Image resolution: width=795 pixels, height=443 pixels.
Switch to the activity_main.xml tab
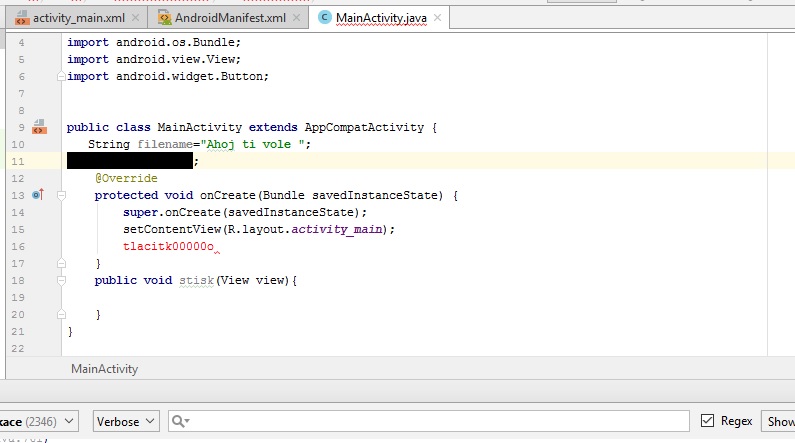coord(79,18)
